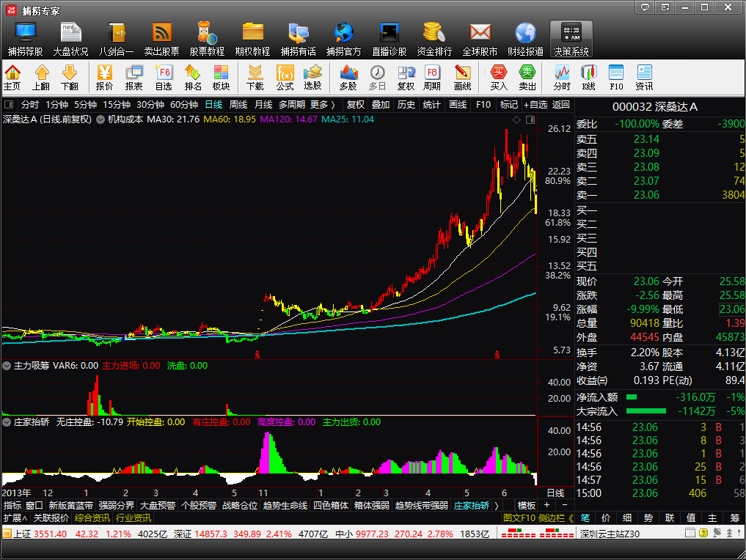Click the 卖出 (sell) toolbar icon

tap(527, 77)
